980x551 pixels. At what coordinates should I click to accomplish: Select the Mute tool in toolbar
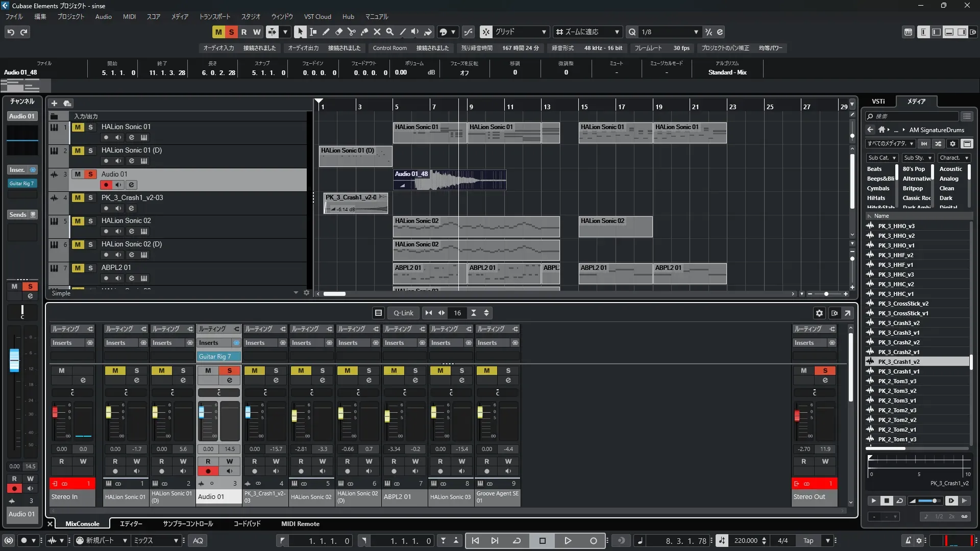pyautogui.click(x=377, y=32)
